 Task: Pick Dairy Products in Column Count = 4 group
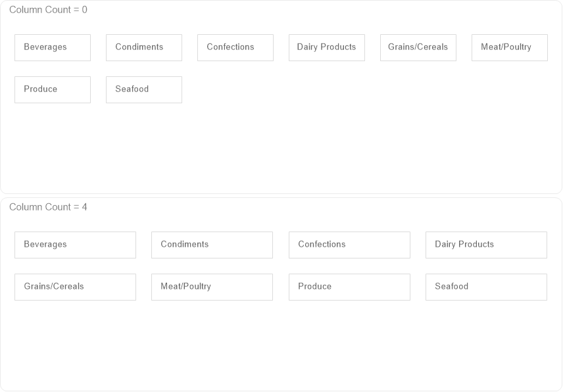point(486,245)
